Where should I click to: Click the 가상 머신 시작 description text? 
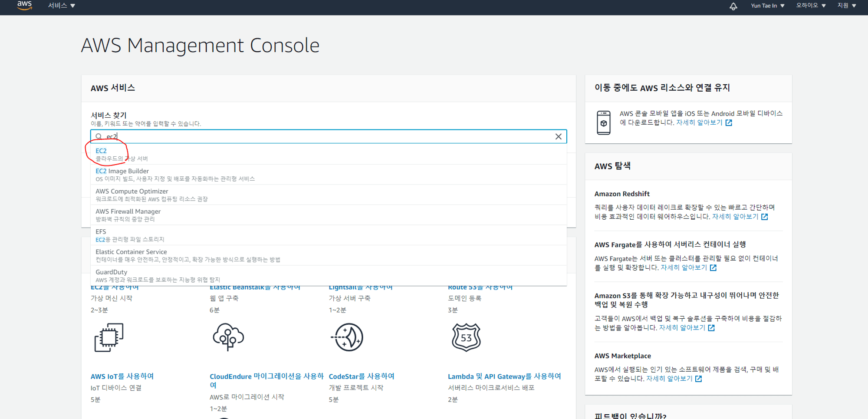112,298
